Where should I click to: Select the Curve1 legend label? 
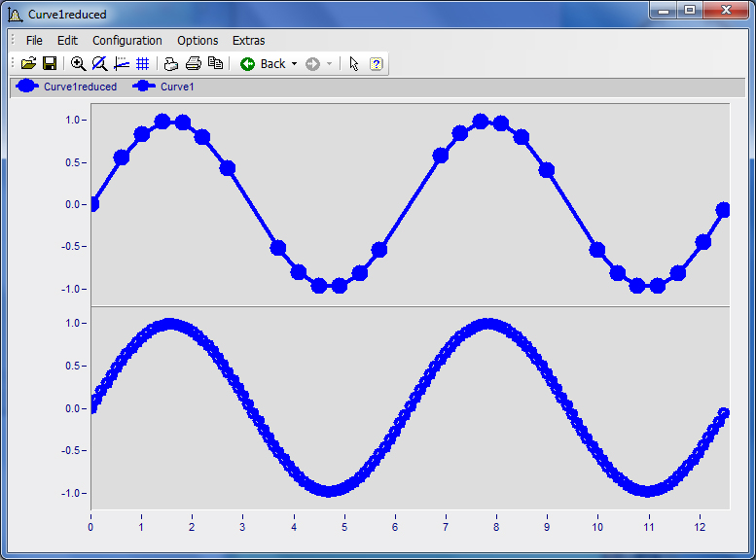(177, 87)
